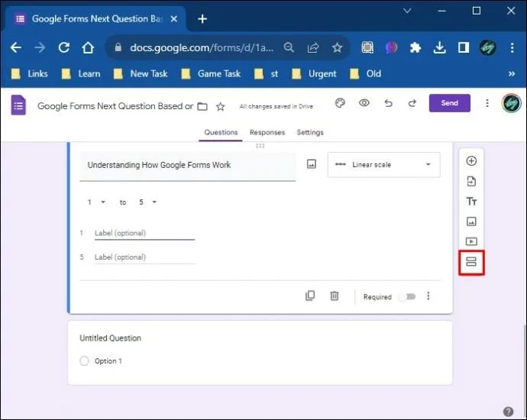Click the Share page icon in address bar
The height and width of the screenshot is (420, 527).
313,47
